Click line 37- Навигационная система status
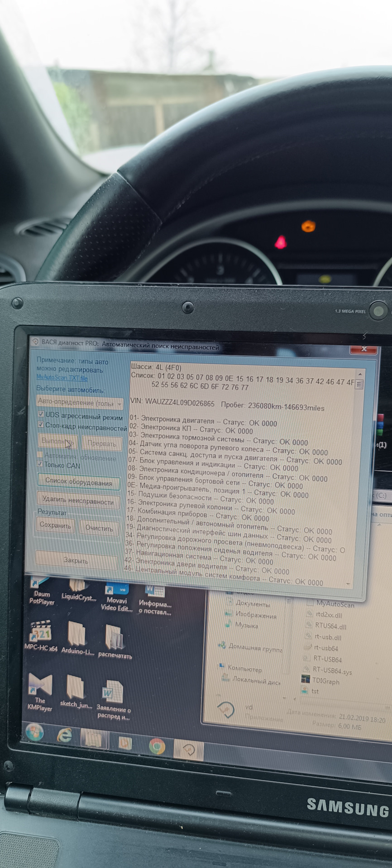 [199, 557]
